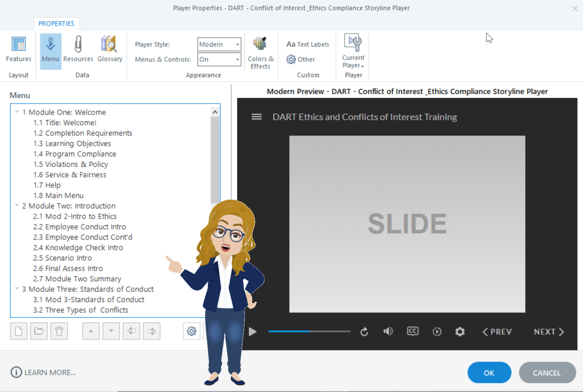Select the 1.7 Help item

coord(47,185)
